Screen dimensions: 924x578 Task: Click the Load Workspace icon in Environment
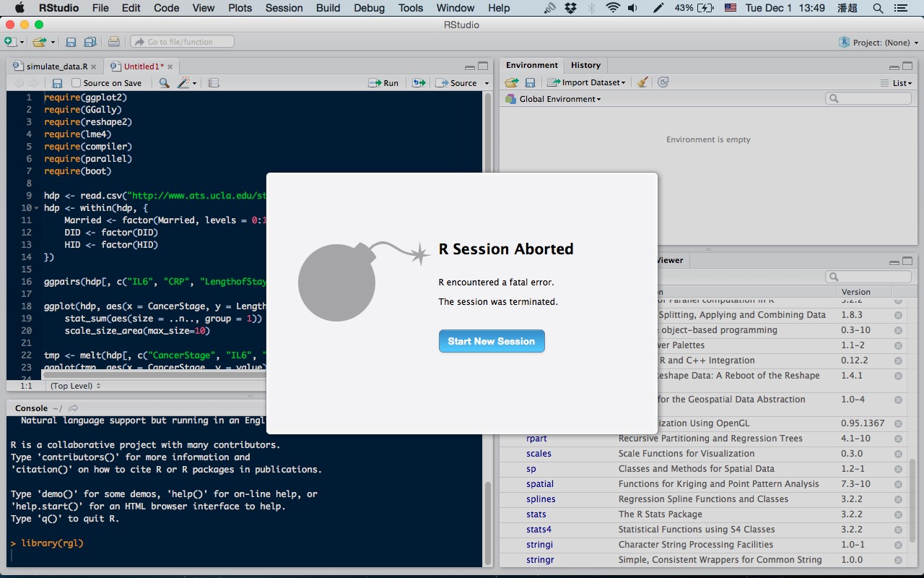click(x=512, y=82)
